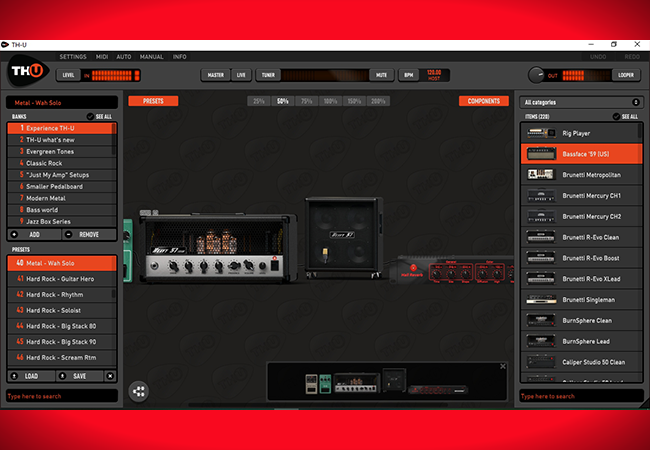The image size is (650, 450).
Task: Click the presets search field
Action: tap(62, 396)
